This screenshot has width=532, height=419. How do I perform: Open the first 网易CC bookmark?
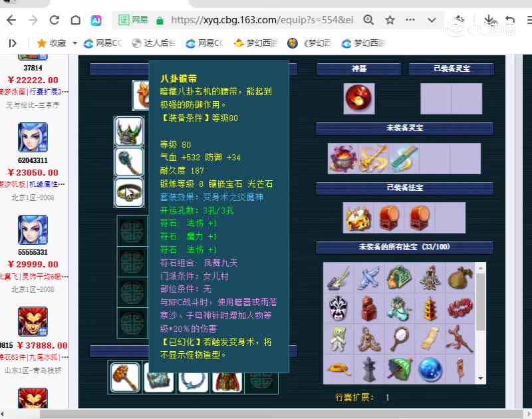102,43
